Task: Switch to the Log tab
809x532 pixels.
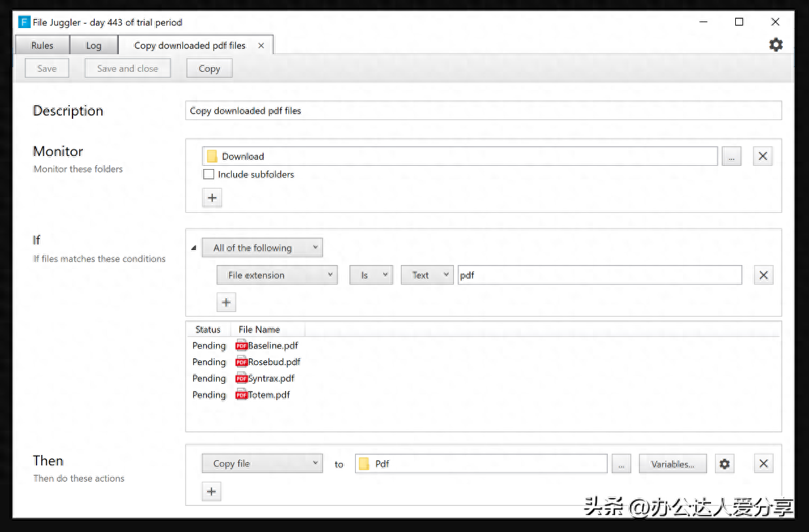Action: 93,46
